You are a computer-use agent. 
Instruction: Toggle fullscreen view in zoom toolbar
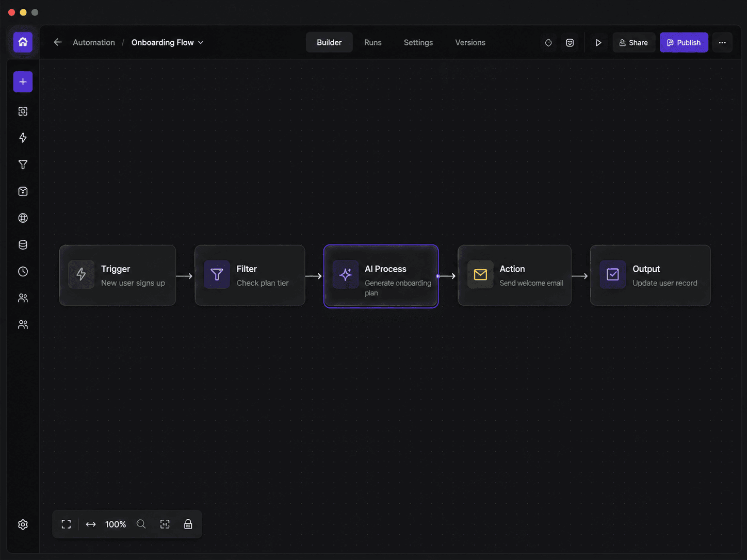(x=66, y=524)
